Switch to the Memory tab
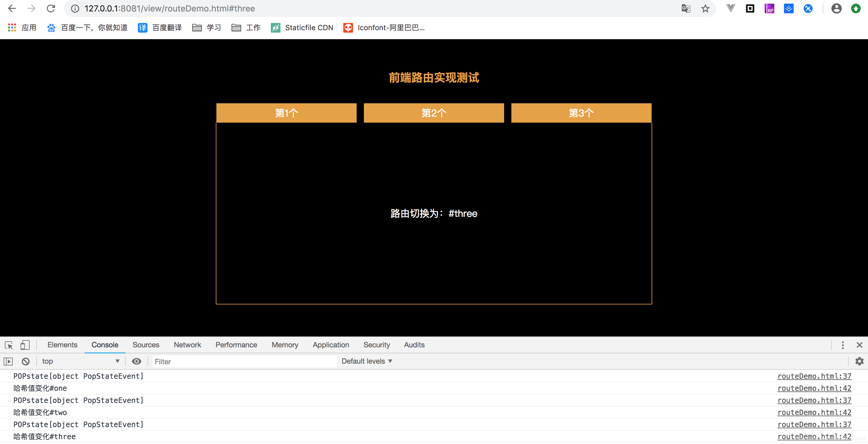The image size is (868, 444). tap(285, 345)
